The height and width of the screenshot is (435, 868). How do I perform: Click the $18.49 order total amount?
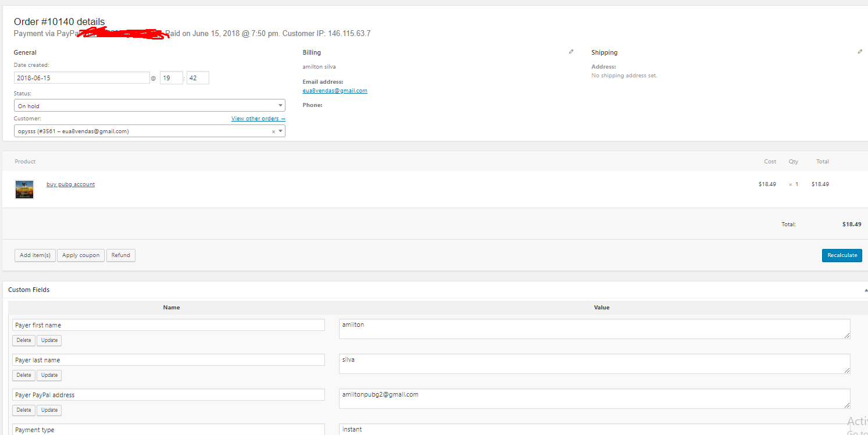(x=852, y=224)
